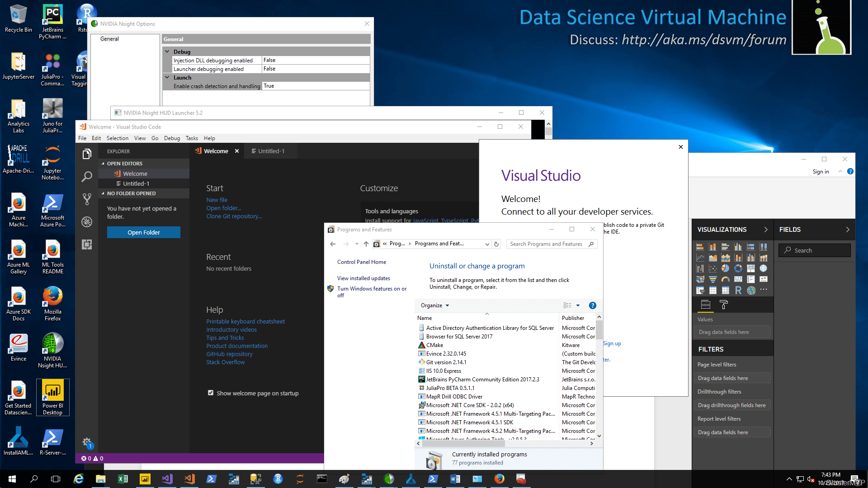Image resolution: width=868 pixels, height=488 pixels.
Task: Click the Open Folder button
Action: tap(144, 232)
